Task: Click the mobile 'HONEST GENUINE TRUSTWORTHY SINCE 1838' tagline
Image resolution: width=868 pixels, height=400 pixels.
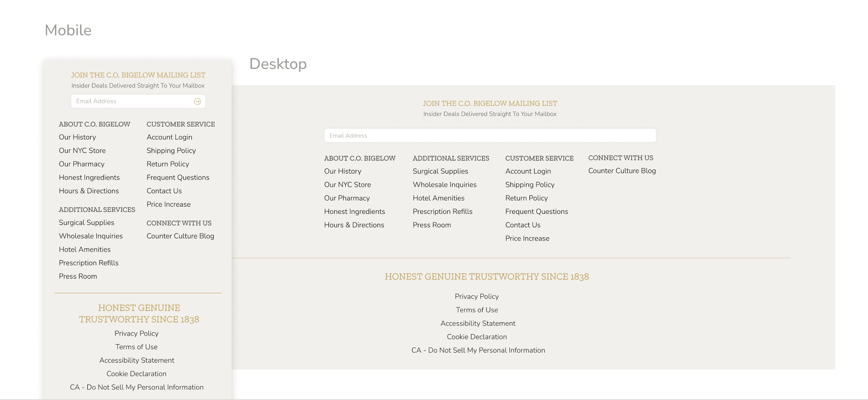Action: coord(139,313)
